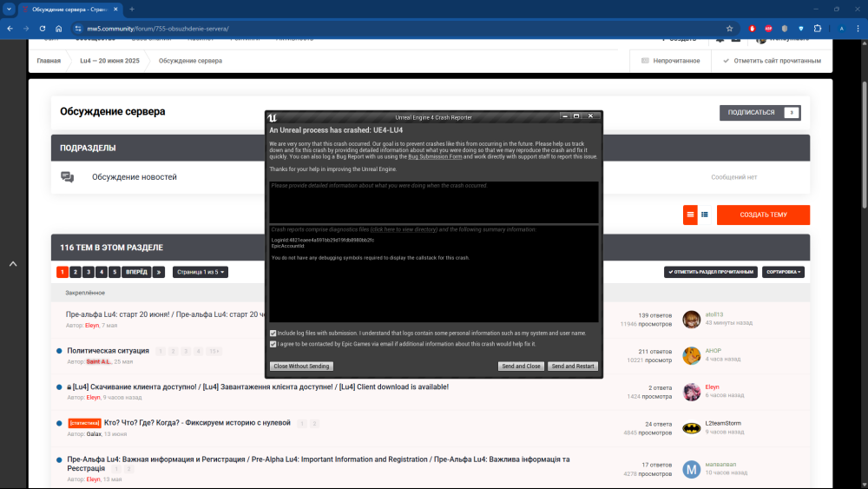Open the browser extensions puzzle icon
The image size is (868, 489).
818,29
